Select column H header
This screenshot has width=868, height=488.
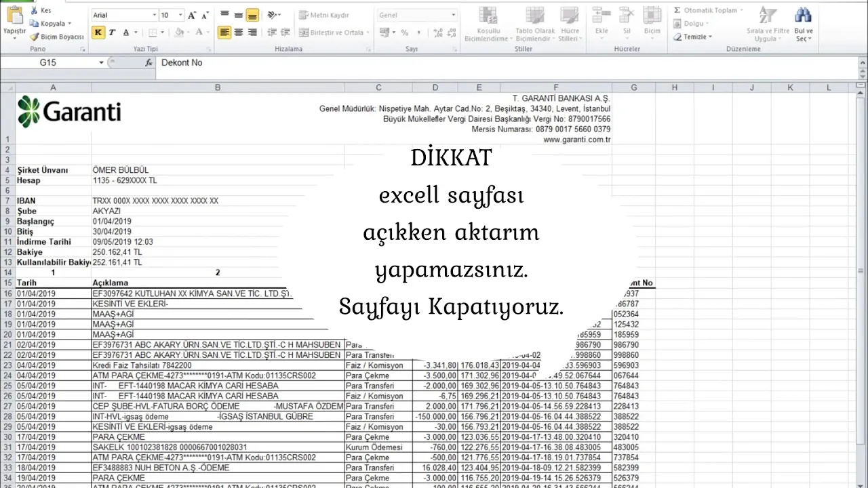[675, 87]
